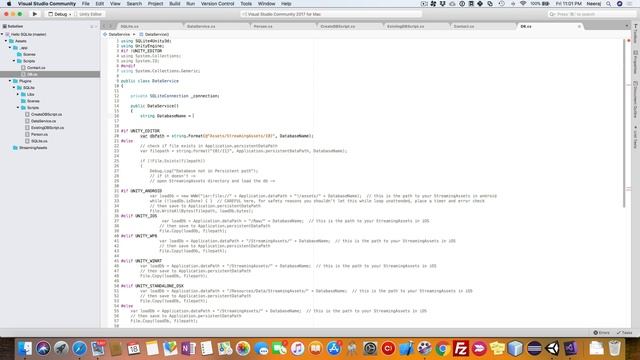Select DataService.cs in the solution tree

pos(43,121)
